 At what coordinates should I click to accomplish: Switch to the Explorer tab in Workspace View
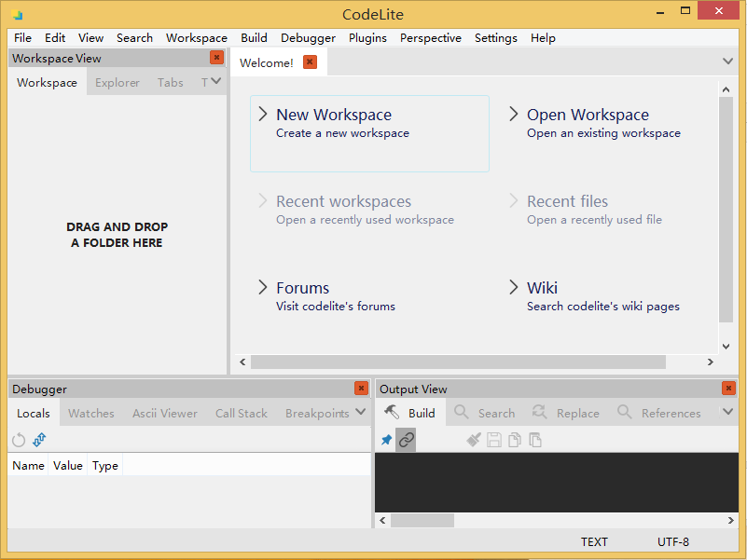pyautogui.click(x=117, y=82)
